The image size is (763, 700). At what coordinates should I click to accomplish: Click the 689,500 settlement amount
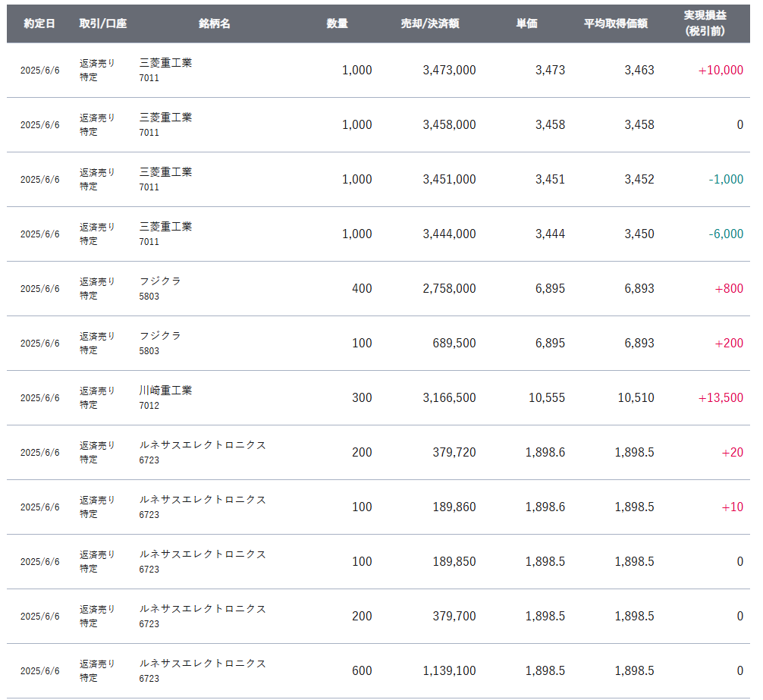[x=454, y=343]
